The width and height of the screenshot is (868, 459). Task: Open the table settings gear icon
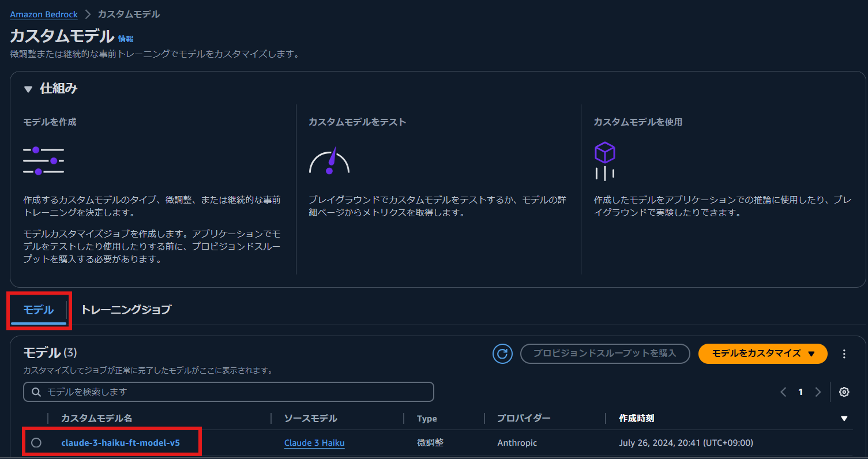(843, 392)
